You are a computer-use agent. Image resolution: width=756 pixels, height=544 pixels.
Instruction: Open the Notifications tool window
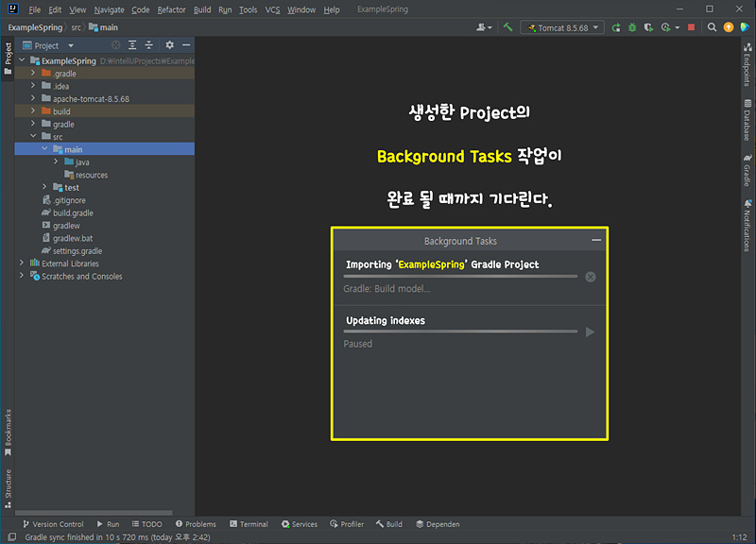coord(747,226)
